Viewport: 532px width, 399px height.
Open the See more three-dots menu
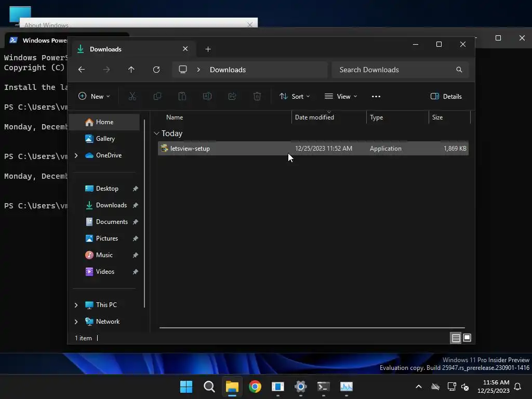[x=376, y=96]
